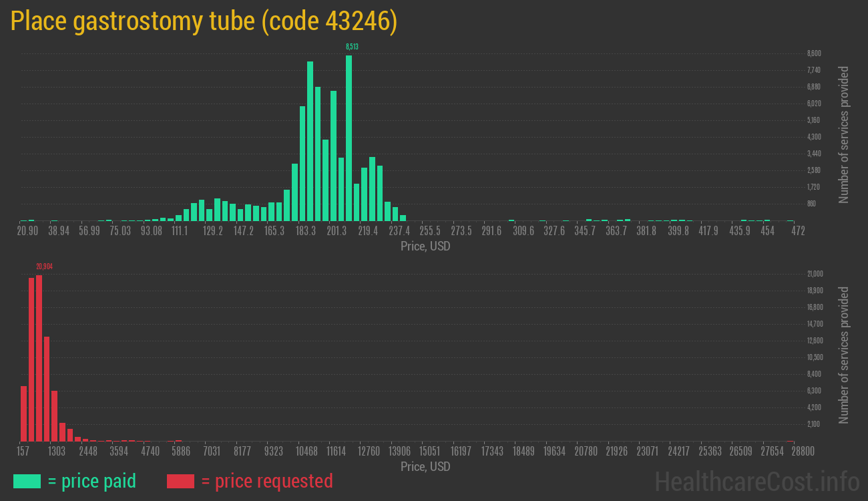Select the 183.3 x-axis tick label

coord(306,230)
